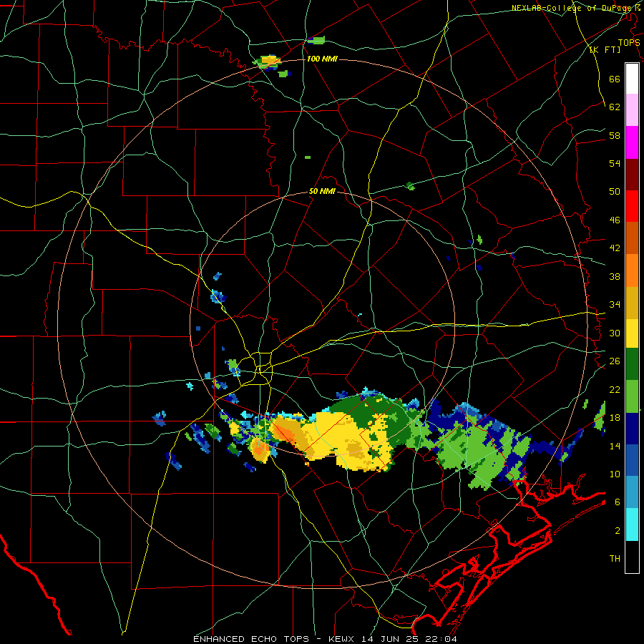Image resolution: width=644 pixels, height=644 pixels.
Task: Select the 54 legend value
Action: pyautogui.click(x=615, y=163)
